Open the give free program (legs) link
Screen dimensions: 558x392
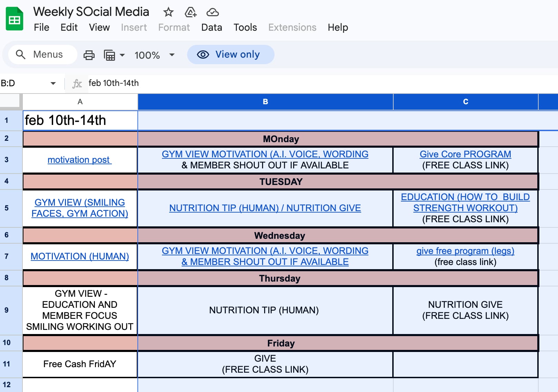(465, 251)
